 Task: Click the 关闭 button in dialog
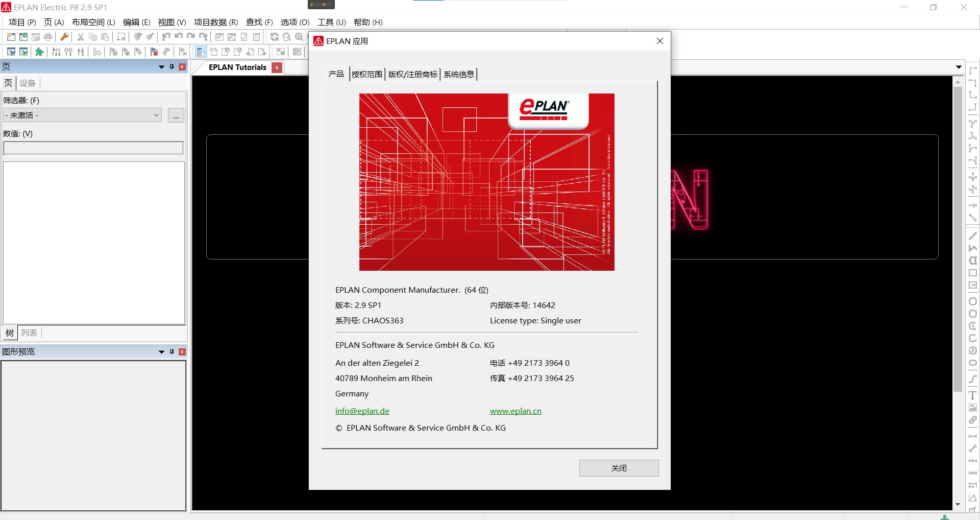(619, 468)
